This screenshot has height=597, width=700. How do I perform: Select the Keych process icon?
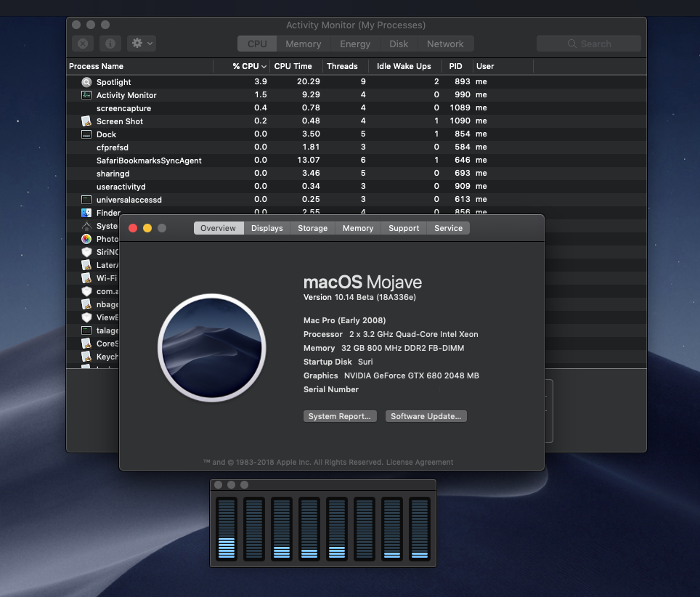coord(86,357)
